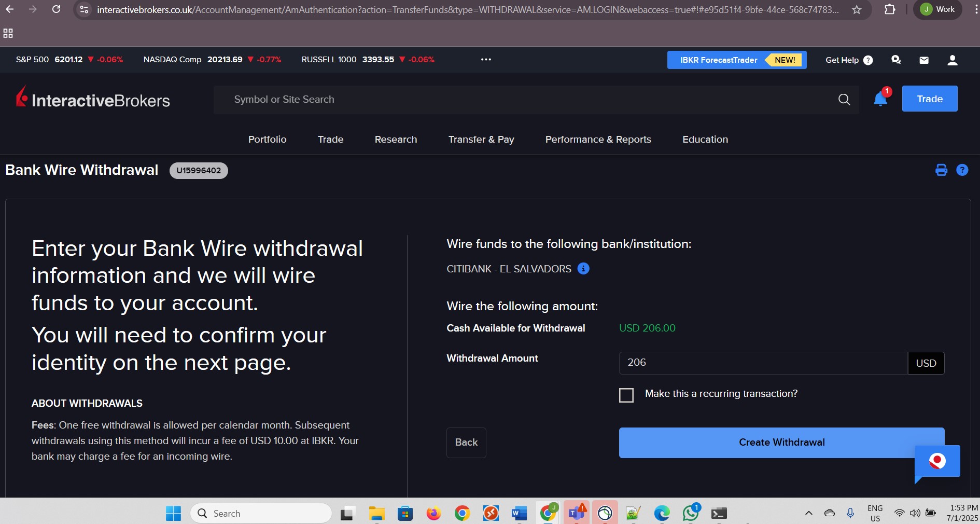
Task: Reload the page
Action: (57, 9)
